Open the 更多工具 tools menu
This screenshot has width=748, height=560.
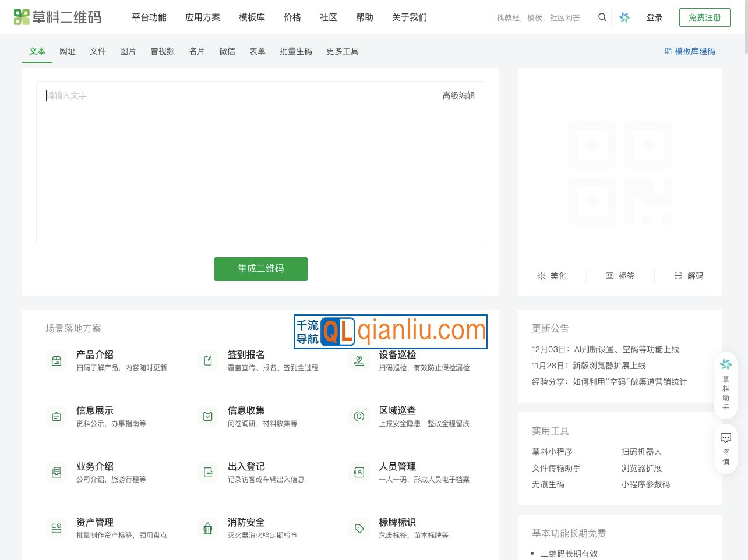(343, 51)
